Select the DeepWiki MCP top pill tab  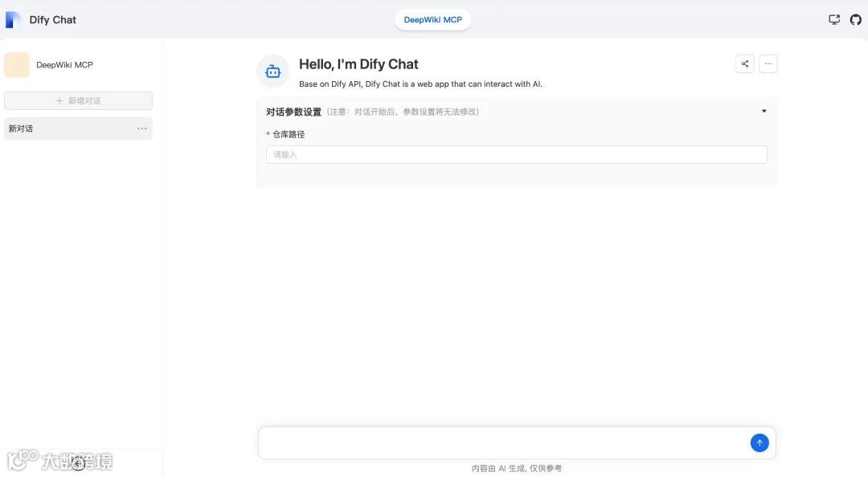pos(433,20)
